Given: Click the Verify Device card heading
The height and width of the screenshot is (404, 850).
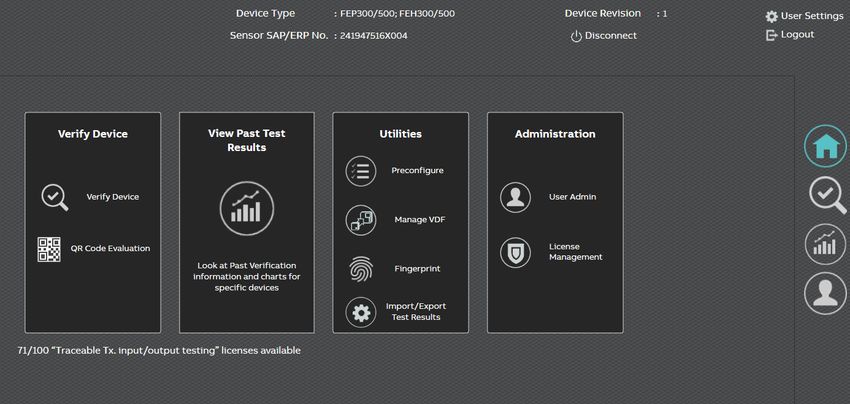Looking at the screenshot, I should click(x=93, y=134).
